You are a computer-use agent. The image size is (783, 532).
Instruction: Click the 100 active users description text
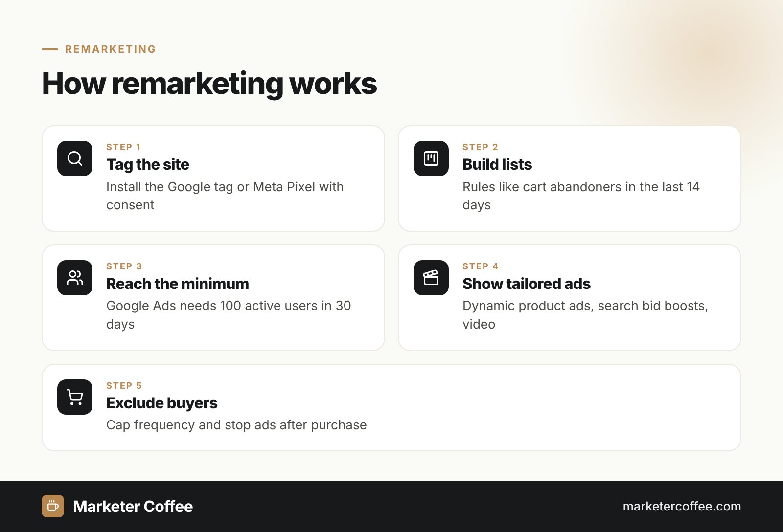pyautogui.click(x=229, y=315)
